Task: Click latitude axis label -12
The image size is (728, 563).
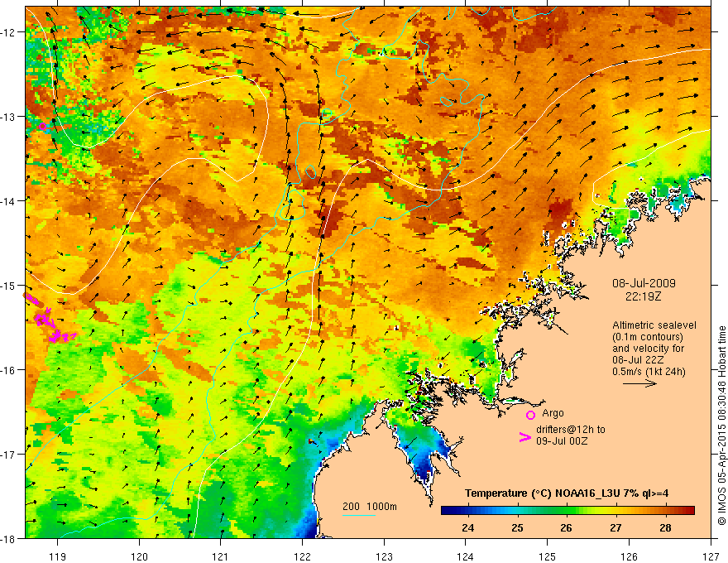Action: 9,32
